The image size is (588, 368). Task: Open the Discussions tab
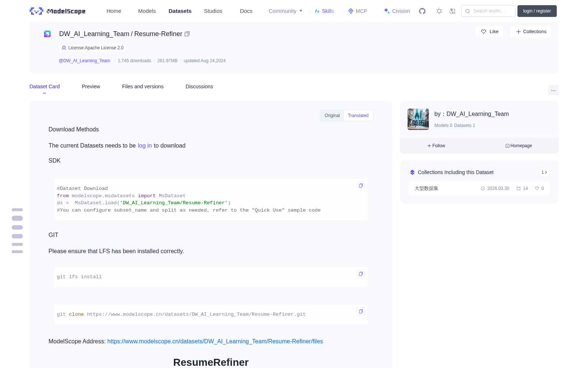tap(199, 86)
